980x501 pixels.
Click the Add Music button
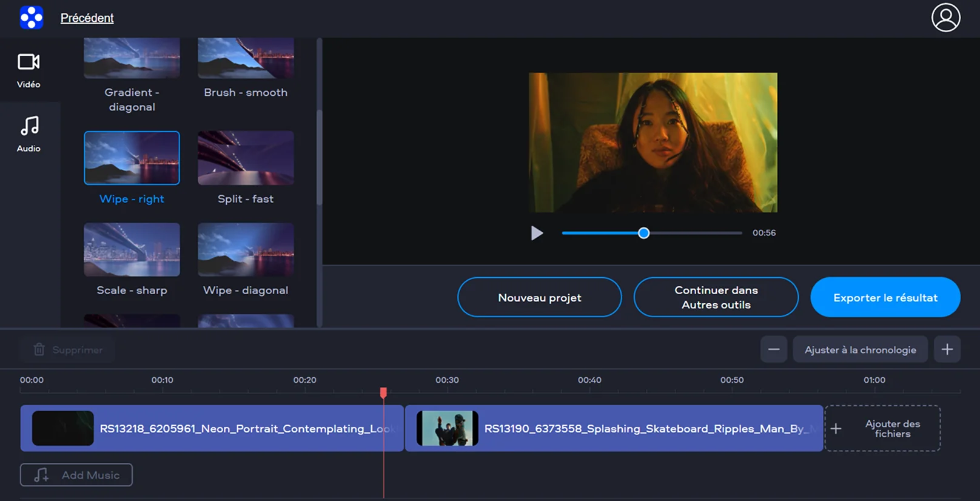point(76,475)
